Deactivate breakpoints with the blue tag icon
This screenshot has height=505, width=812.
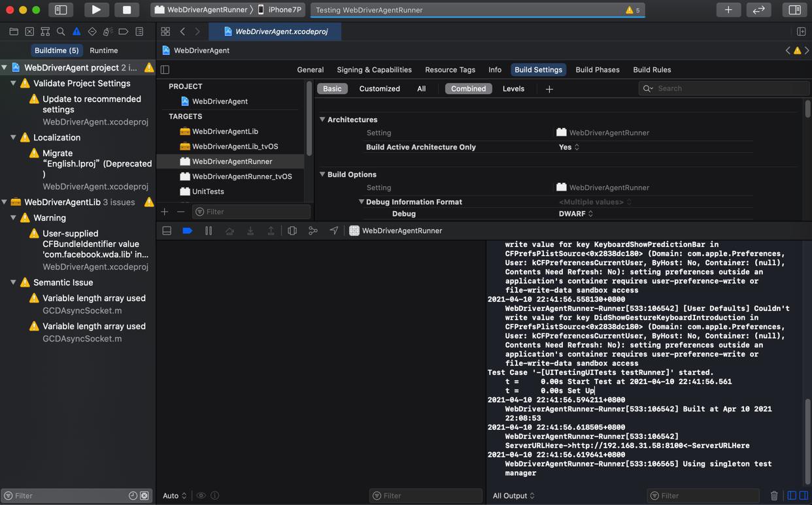pos(188,231)
